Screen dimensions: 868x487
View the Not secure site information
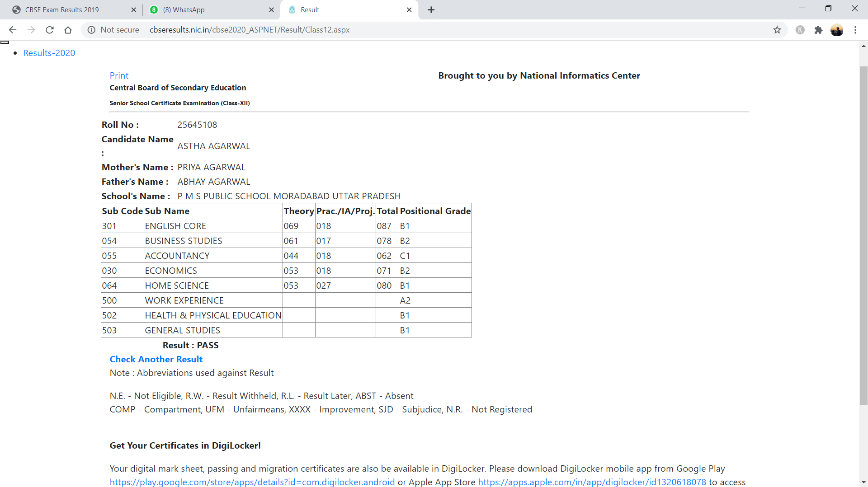[113, 30]
